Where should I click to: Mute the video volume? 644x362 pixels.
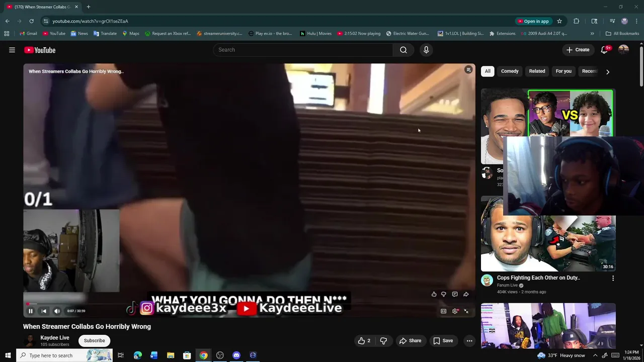pyautogui.click(x=57, y=311)
